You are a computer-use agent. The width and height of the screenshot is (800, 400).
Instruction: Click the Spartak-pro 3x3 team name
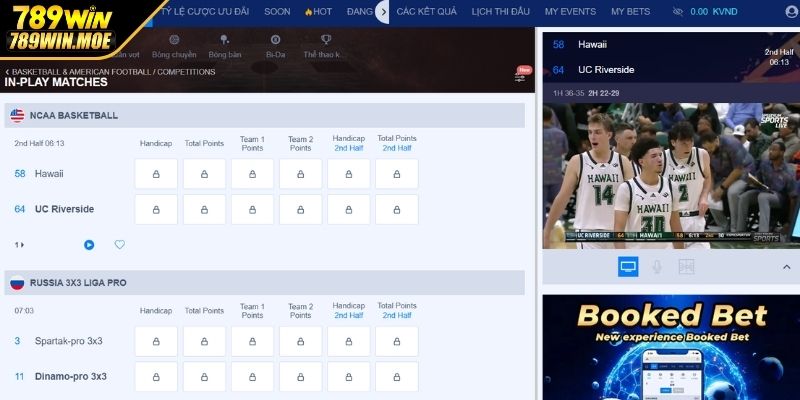click(x=68, y=341)
